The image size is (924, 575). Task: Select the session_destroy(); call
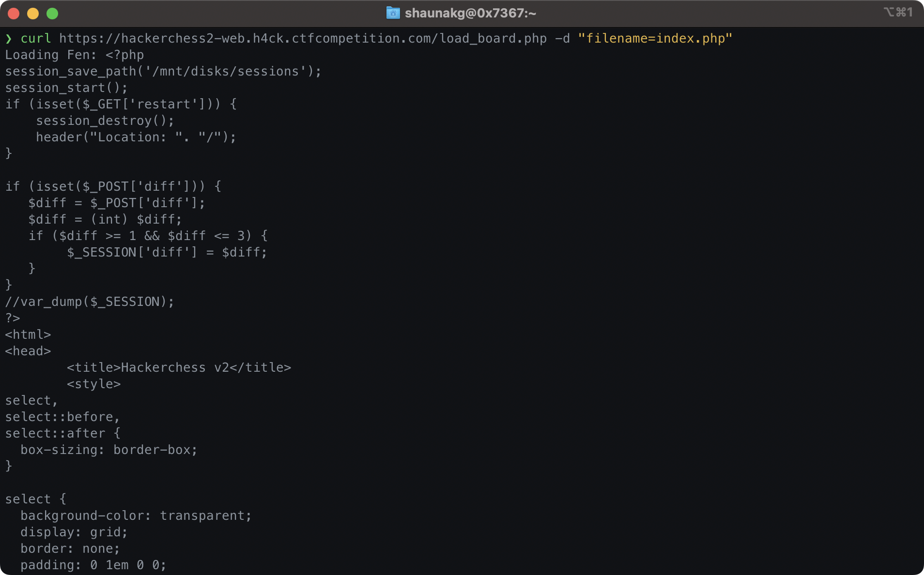pyautogui.click(x=106, y=121)
